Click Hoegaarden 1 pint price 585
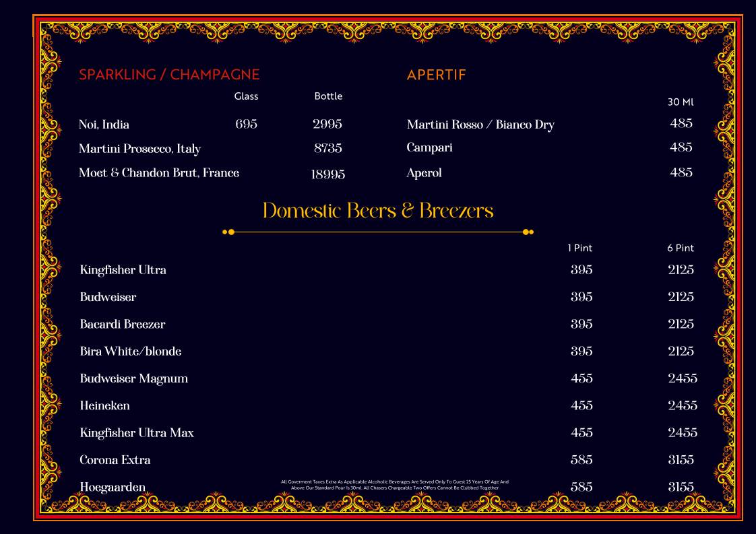Image resolution: width=756 pixels, height=534 pixels. (x=581, y=487)
